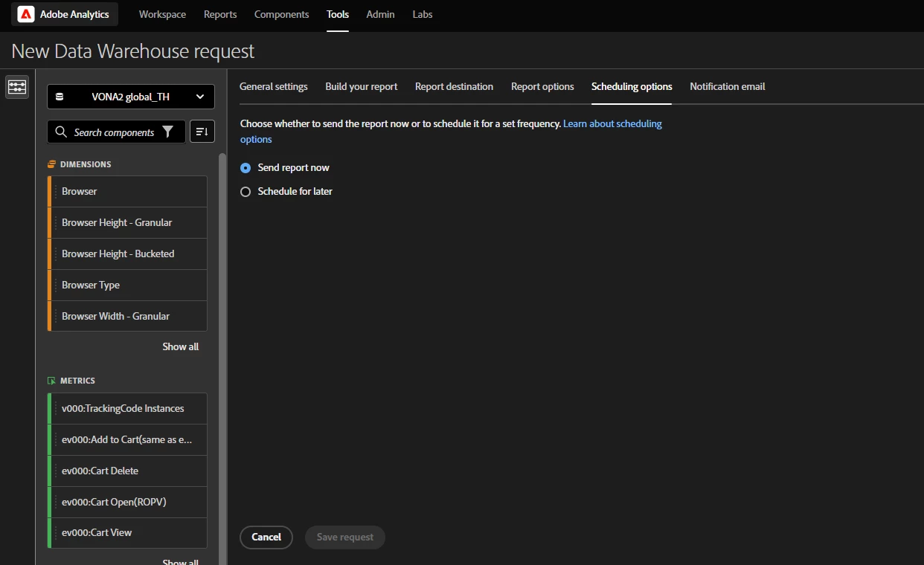Open the Reports menu
This screenshot has height=565, width=924.
[x=220, y=14]
